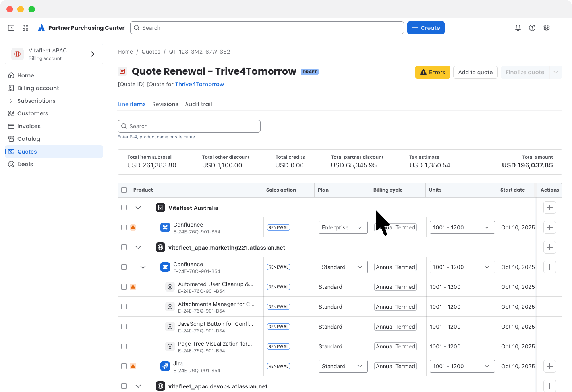The image size is (572, 392).
Task: Check the Jira row checkbox
Action: [x=124, y=366]
